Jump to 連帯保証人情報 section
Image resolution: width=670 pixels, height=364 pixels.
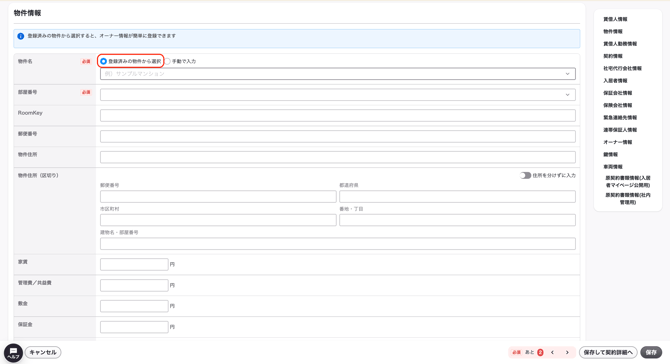pyautogui.click(x=620, y=130)
